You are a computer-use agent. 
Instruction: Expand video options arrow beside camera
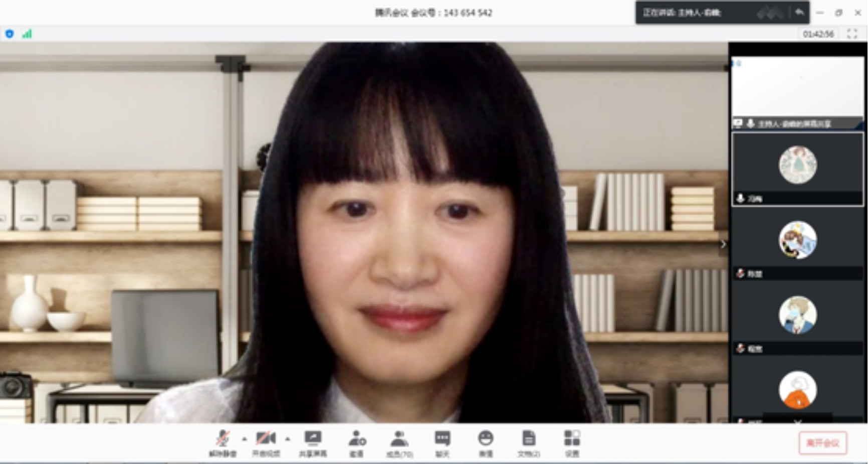(x=288, y=439)
